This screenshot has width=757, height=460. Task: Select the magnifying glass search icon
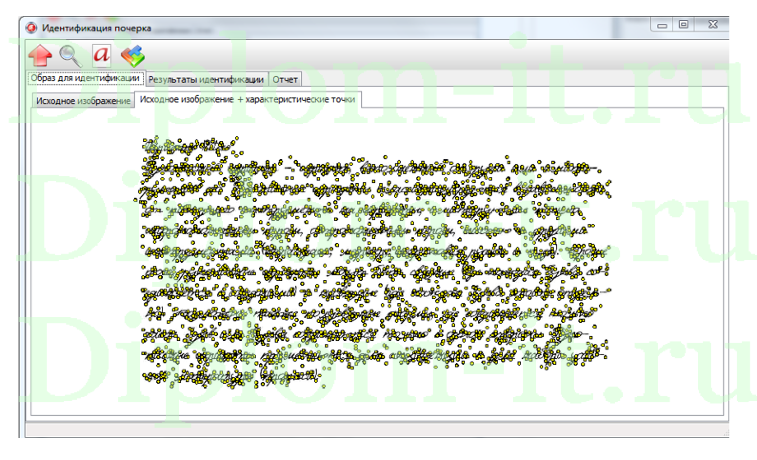[69, 55]
